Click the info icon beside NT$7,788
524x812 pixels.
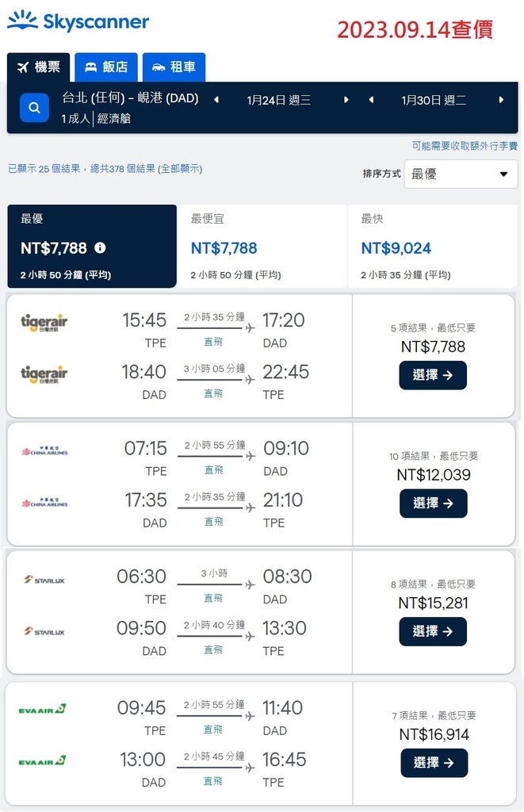100,248
